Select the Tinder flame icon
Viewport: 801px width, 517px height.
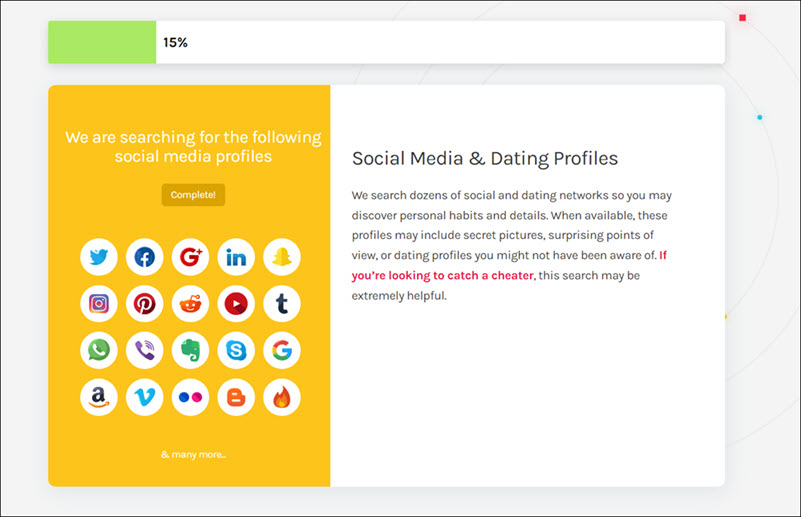[x=281, y=397]
